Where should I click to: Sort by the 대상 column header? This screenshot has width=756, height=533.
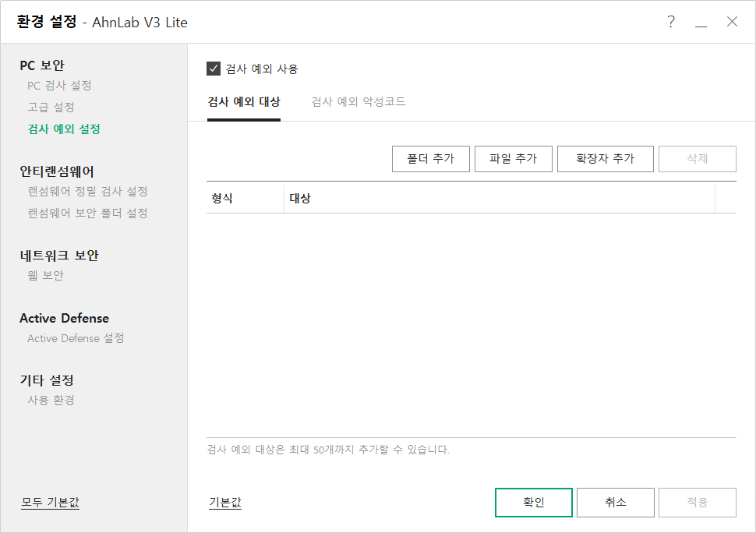[500, 198]
